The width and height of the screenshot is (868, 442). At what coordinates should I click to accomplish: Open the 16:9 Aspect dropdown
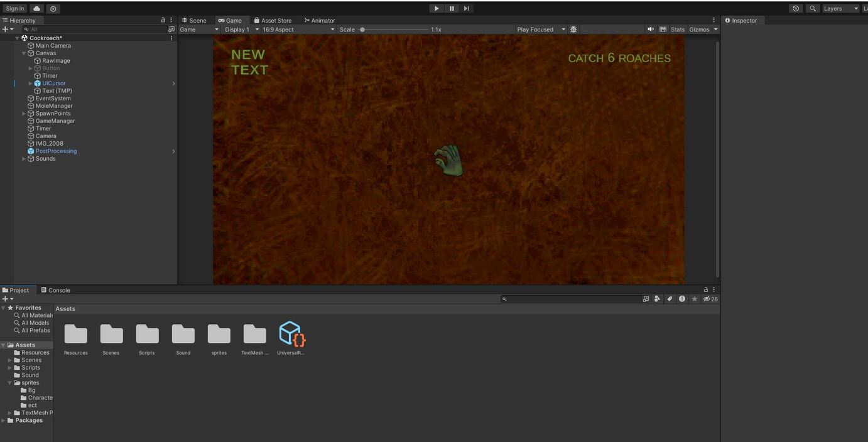tap(298, 30)
